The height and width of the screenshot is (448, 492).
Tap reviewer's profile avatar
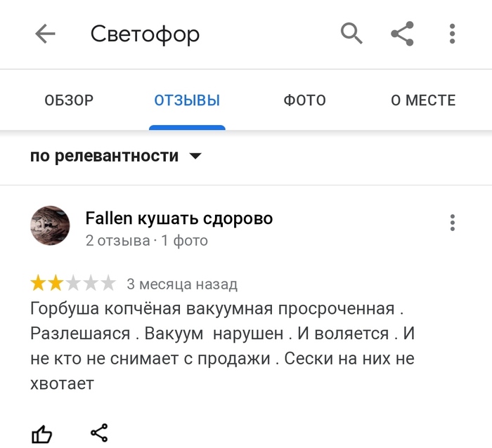tap(50, 225)
